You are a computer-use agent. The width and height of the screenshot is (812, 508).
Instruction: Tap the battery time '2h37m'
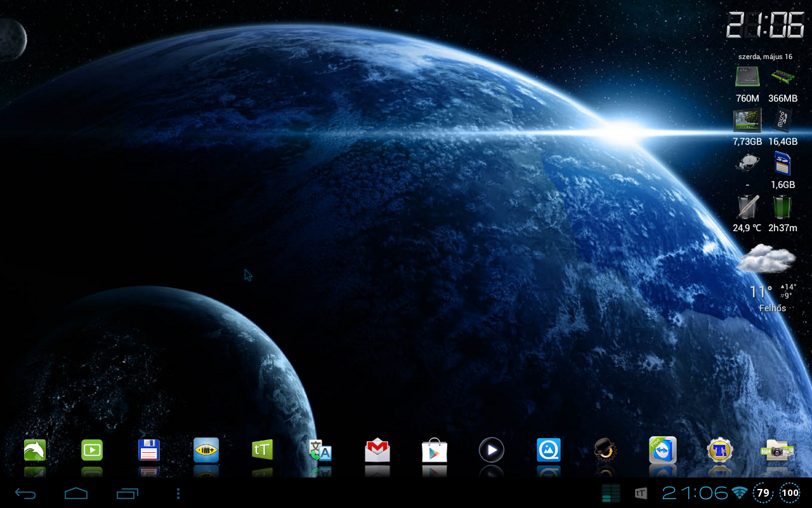(783, 228)
